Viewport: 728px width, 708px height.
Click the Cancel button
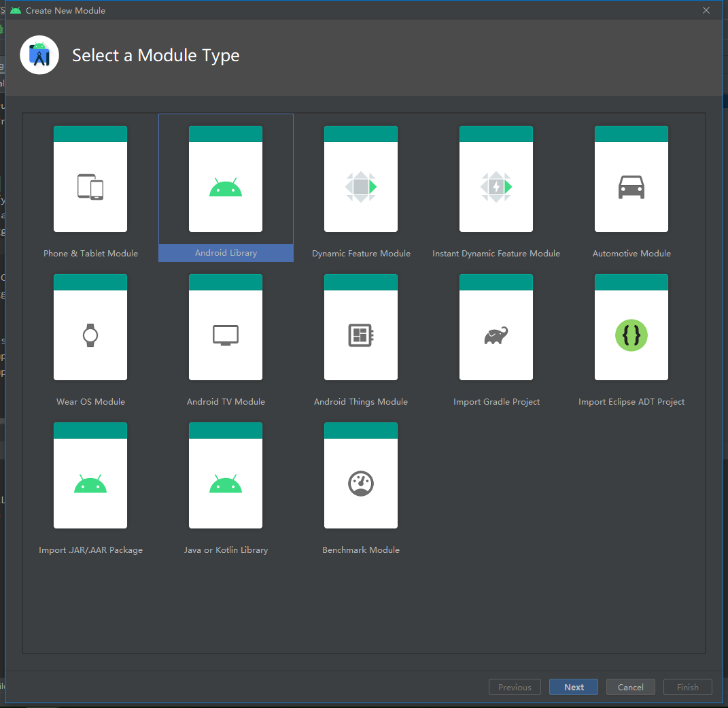(631, 687)
